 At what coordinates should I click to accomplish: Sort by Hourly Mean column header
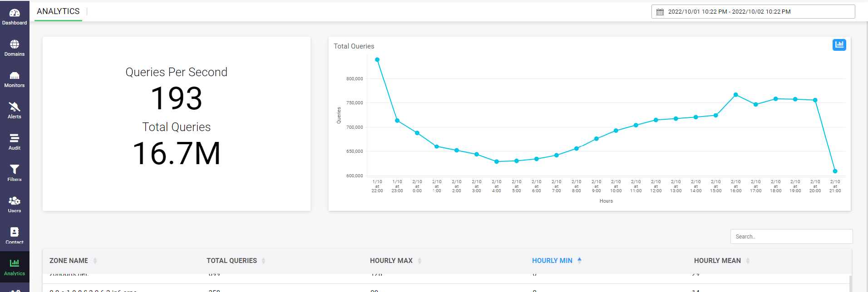717,261
